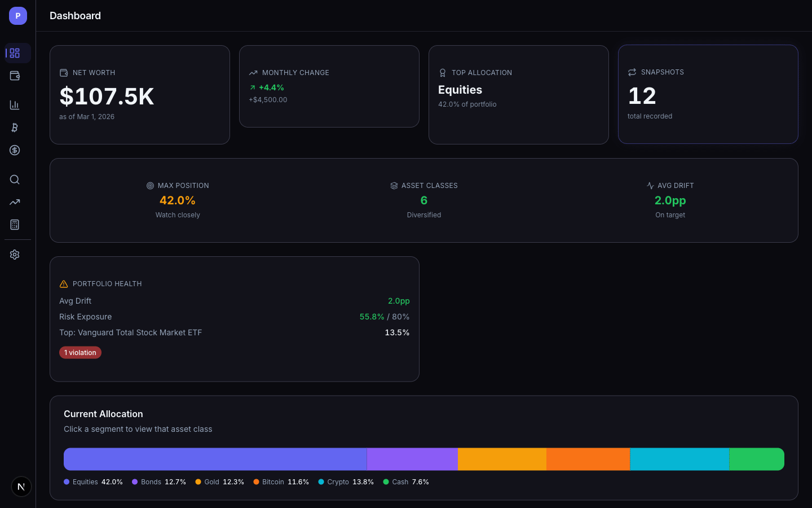Select the cyan Crypto bar segment

click(x=679, y=459)
